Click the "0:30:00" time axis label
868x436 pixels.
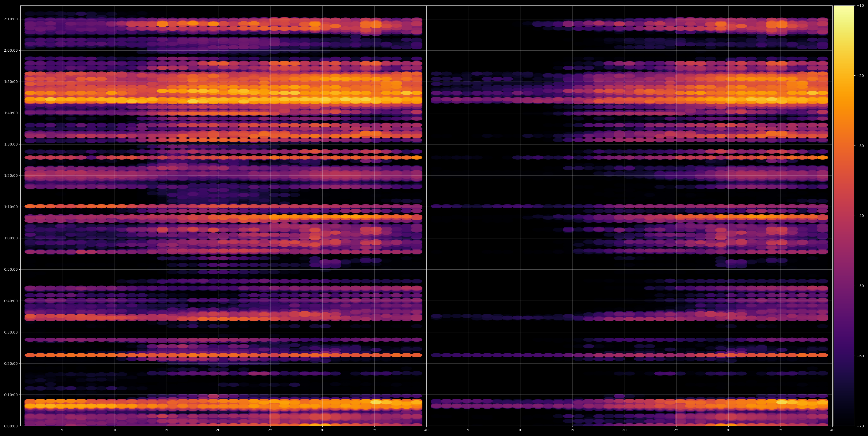11,332
